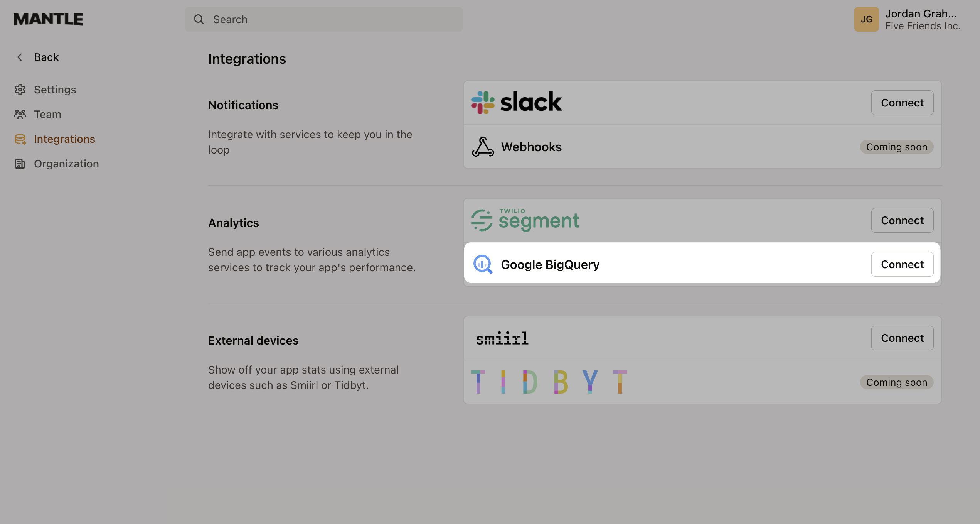Click the Webhooks triangle icon
The image size is (980, 524).
[483, 147]
